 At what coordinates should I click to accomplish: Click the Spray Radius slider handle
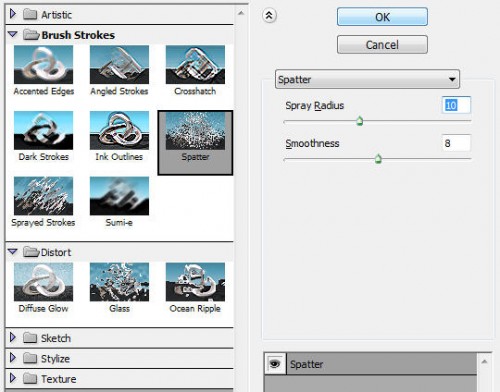coord(360,121)
